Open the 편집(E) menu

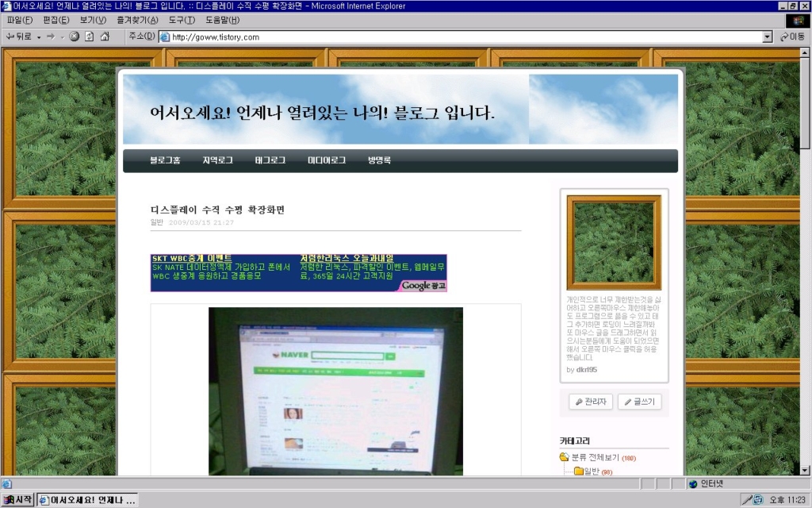tap(56, 20)
